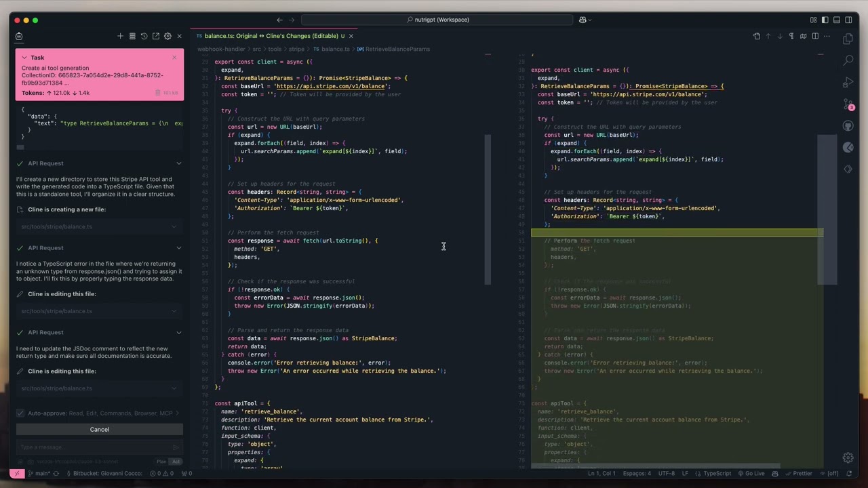
Task: Click the Go Live status button
Action: [x=751, y=473]
